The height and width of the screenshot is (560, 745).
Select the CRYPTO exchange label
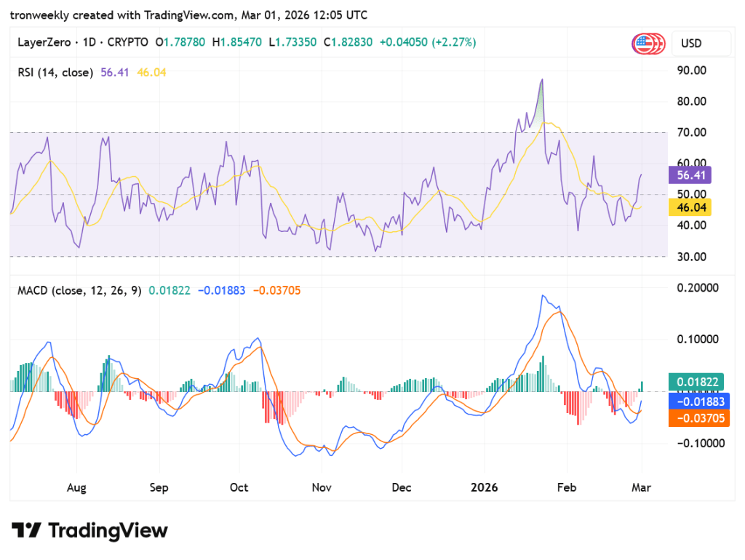coord(127,42)
